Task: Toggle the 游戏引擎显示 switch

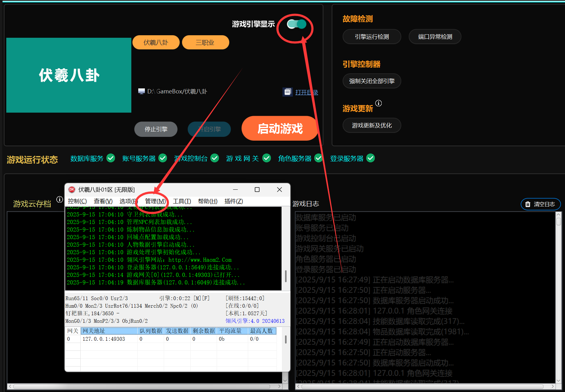Action: click(297, 24)
